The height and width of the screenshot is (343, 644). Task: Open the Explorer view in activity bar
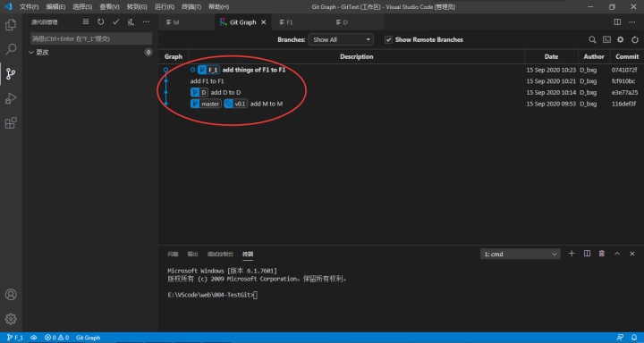pos(11,25)
